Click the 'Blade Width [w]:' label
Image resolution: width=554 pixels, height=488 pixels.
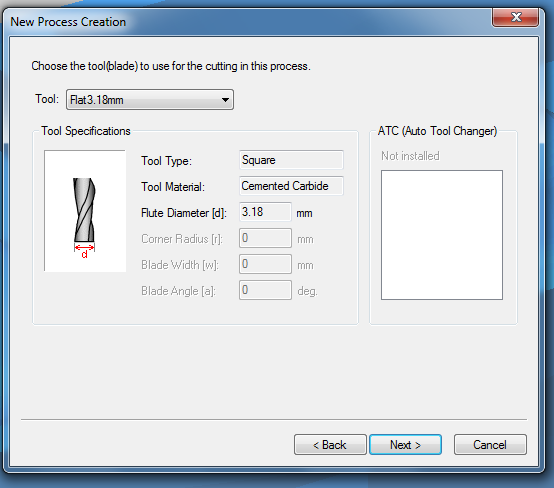click(x=180, y=265)
